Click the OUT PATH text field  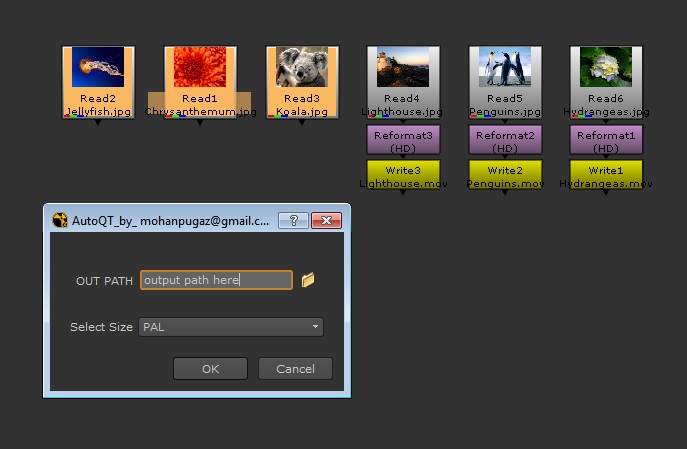click(216, 280)
